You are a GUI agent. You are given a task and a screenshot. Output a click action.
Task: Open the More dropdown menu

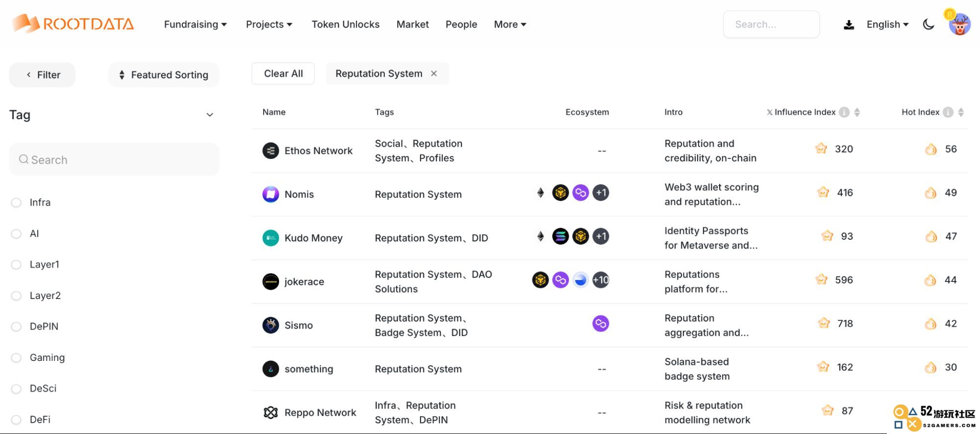[x=510, y=25]
